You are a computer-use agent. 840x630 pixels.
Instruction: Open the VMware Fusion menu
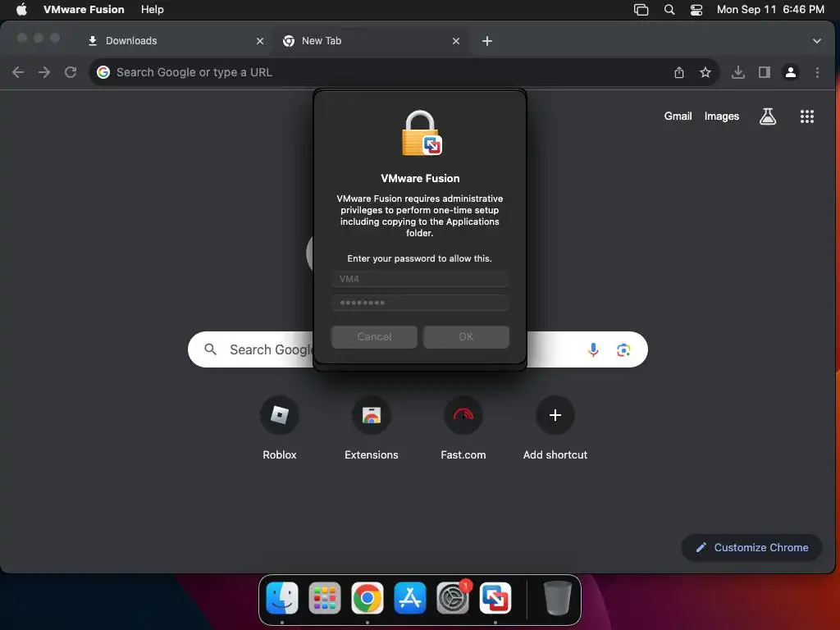[x=84, y=9]
